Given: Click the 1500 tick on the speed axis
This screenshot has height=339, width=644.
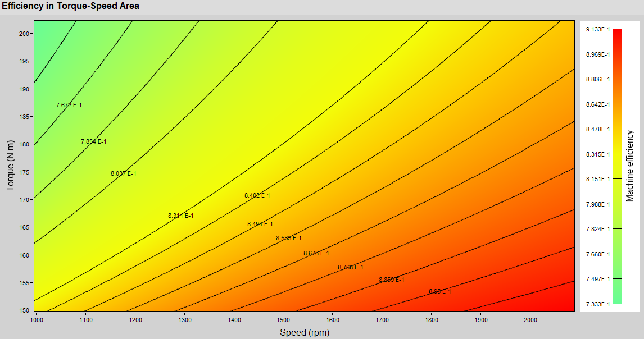Looking at the screenshot, I should [x=282, y=320].
